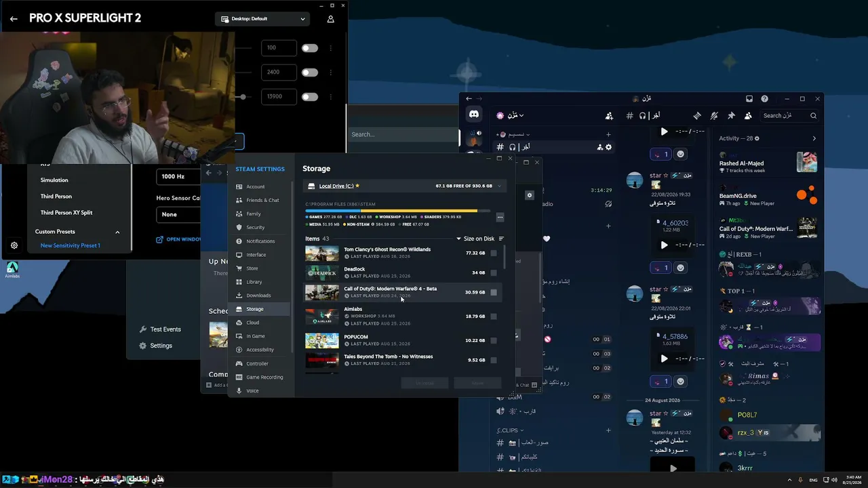Tick the Ghost Recon Wildlands checkbox
Image resolution: width=868 pixels, height=488 pixels.
(494, 253)
